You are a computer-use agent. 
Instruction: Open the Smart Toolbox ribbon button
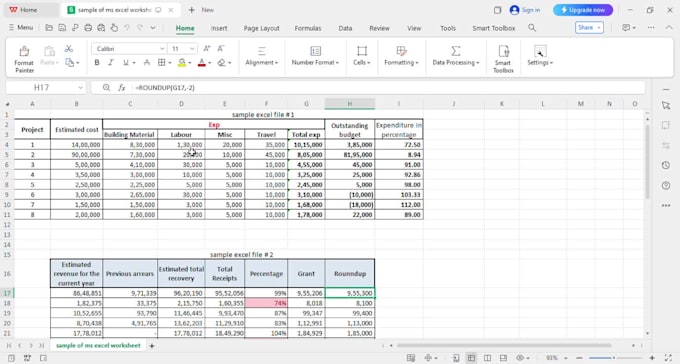503,59
